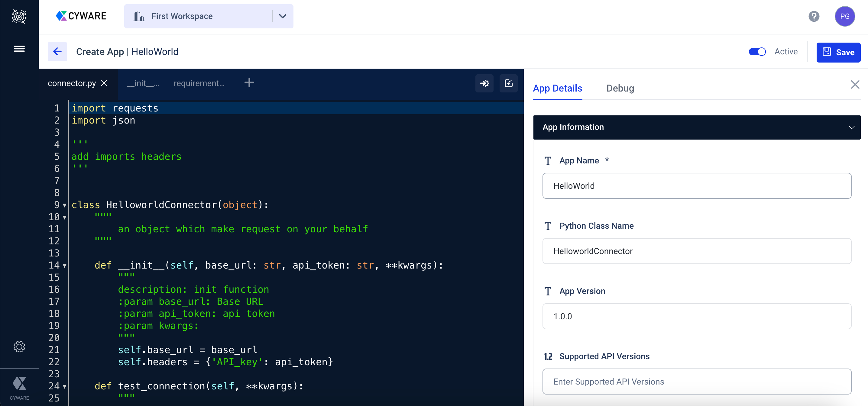Collapse the App Information section
868x406 pixels.
coord(851,127)
